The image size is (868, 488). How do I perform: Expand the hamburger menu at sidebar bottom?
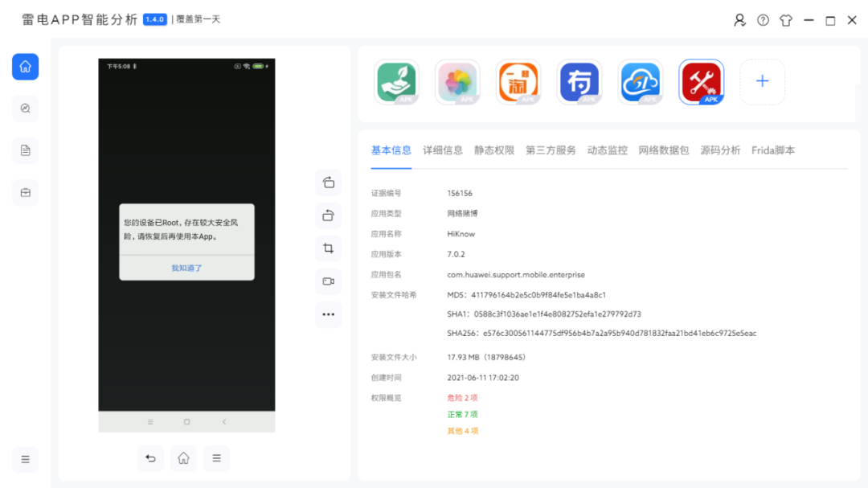tap(25, 459)
